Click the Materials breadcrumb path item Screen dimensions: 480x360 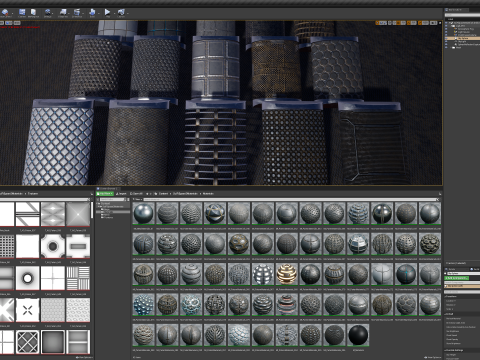(208, 194)
